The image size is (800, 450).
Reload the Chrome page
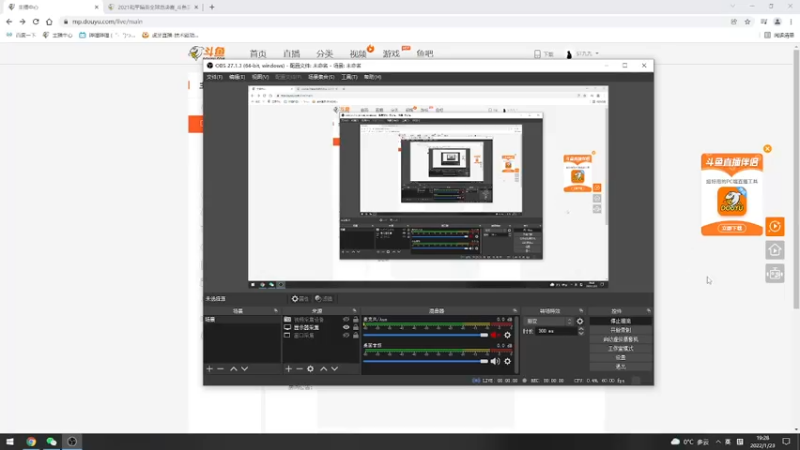coord(36,21)
